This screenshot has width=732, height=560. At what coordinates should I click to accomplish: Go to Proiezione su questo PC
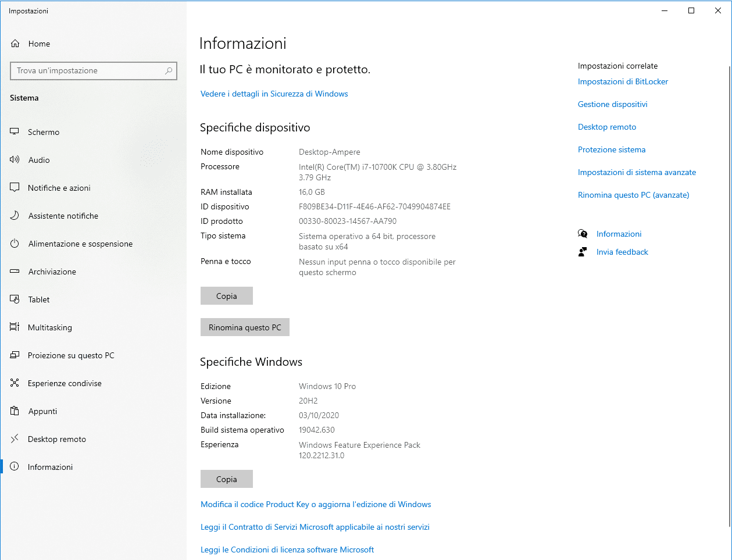click(70, 355)
